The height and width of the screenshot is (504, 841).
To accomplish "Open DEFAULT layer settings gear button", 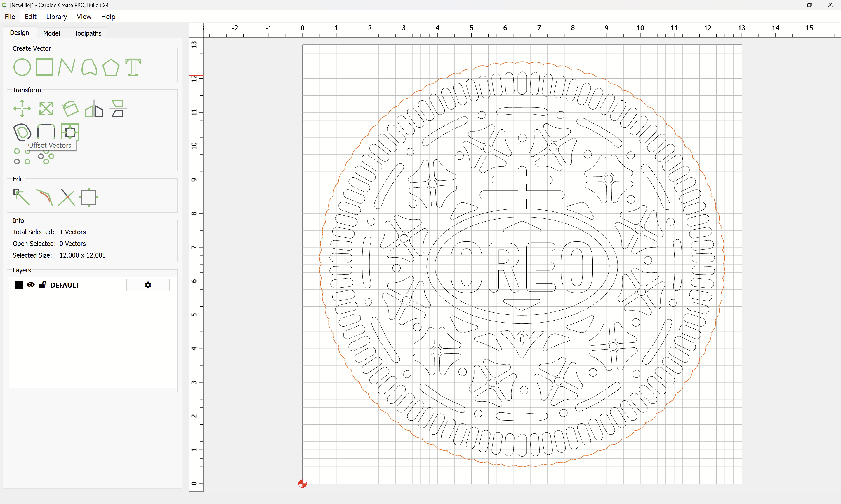I will pos(148,285).
